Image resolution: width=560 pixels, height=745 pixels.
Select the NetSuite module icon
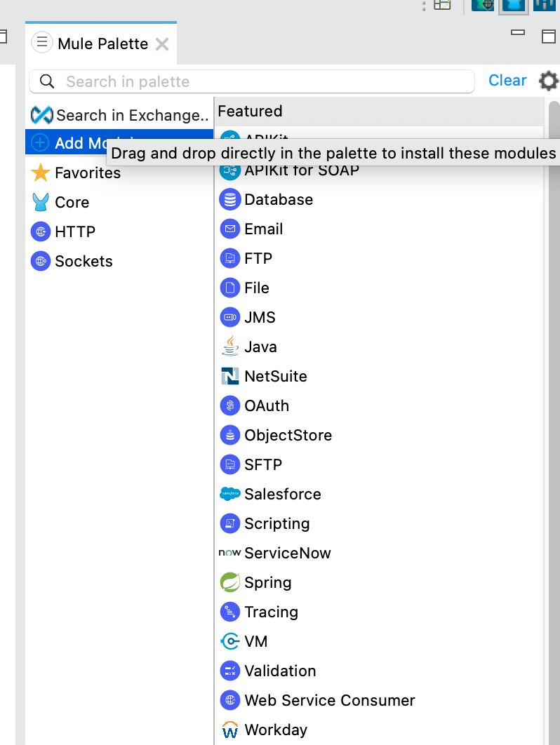coord(229,376)
